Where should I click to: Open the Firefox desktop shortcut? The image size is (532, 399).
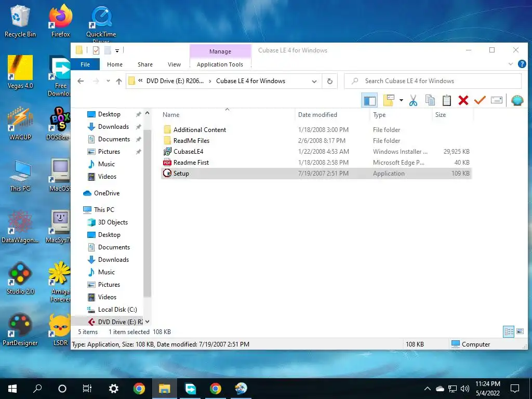click(60, 21)
